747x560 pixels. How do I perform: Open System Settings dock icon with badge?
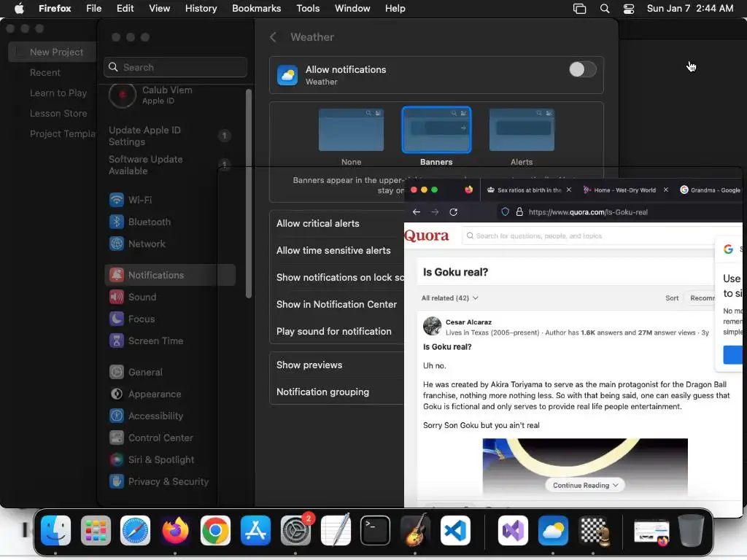[296, 531]
